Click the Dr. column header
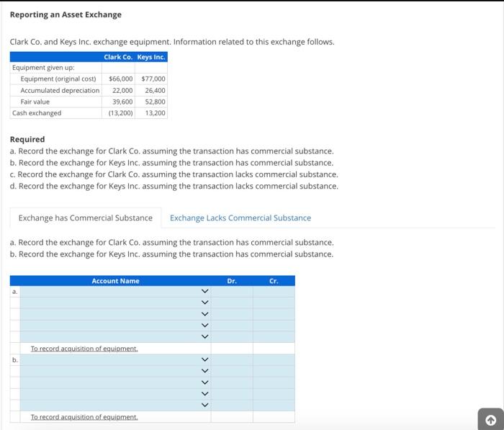Viewport: 504px width, 430px height. click(232, 281)
